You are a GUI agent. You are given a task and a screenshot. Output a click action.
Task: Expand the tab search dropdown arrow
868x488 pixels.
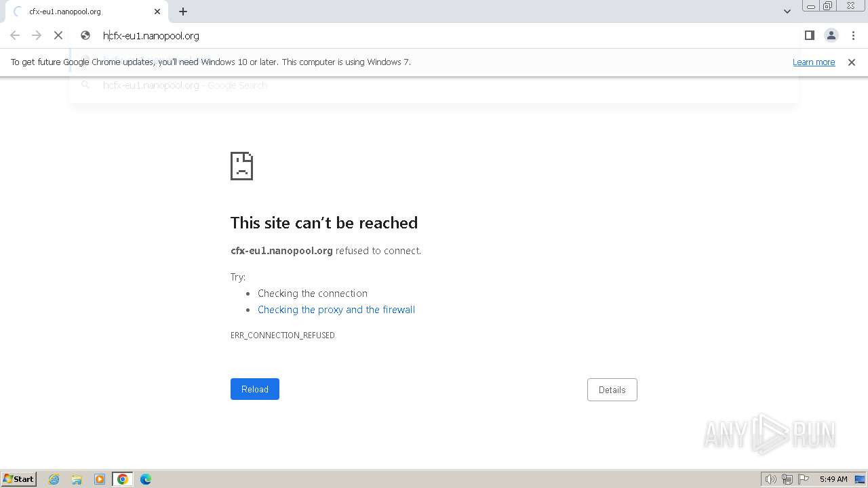787,12
